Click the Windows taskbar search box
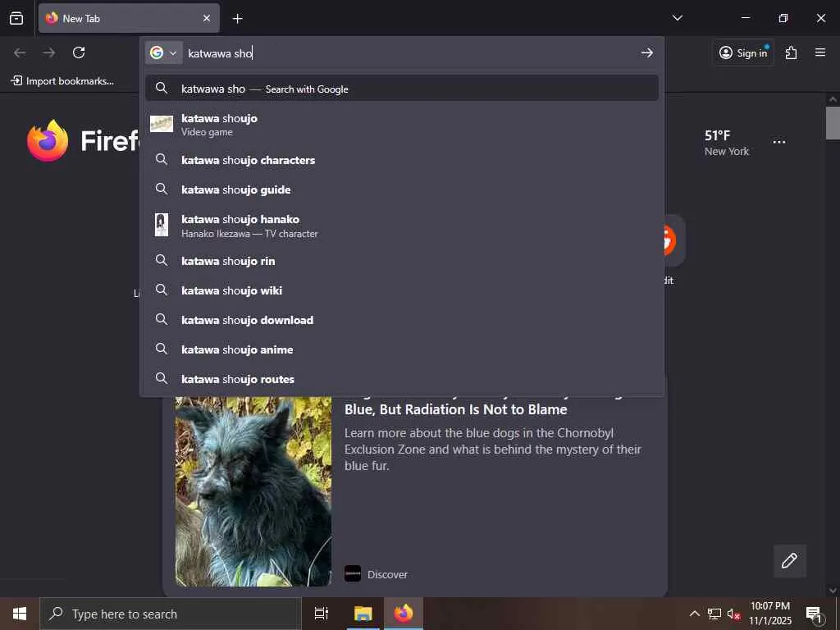Screen dimensions: 840x630 click(x=171, y=614)
